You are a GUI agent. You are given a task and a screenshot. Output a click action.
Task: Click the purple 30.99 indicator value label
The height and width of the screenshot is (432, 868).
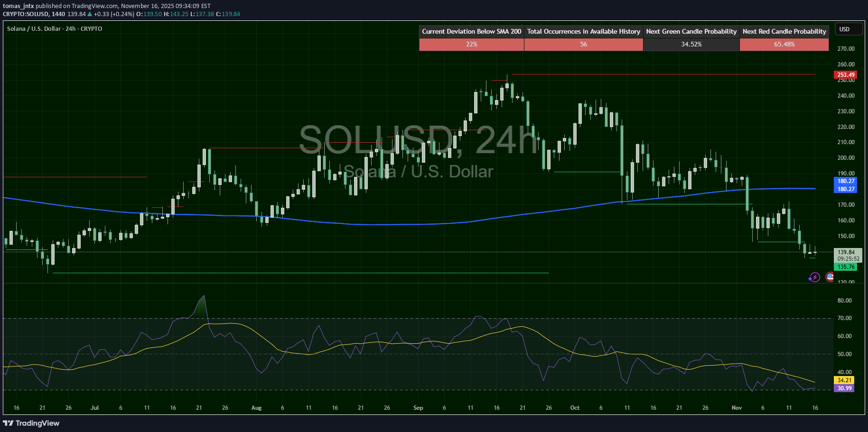tap(844, 388)
